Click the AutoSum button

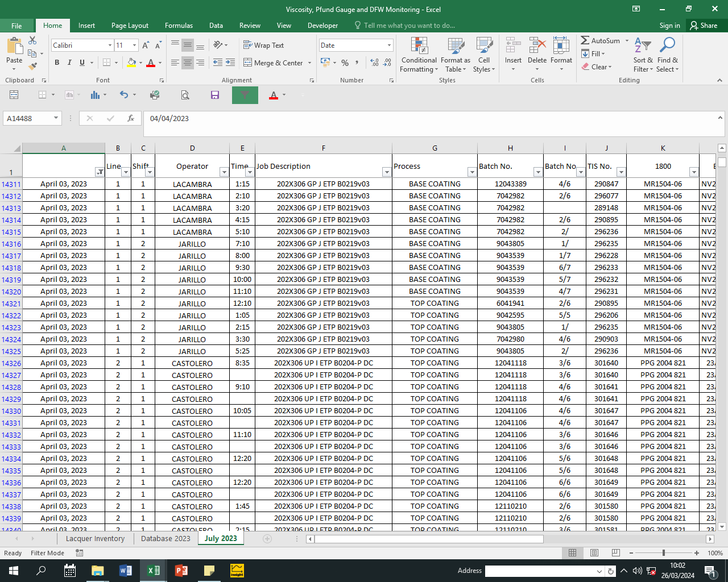coord(601,40)
